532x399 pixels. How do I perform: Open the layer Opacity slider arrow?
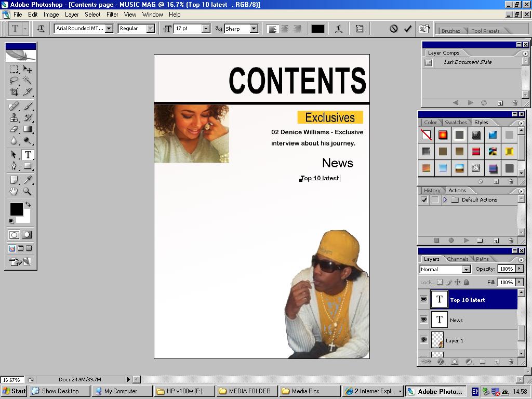pyautogui.click(x=520, y=269)
